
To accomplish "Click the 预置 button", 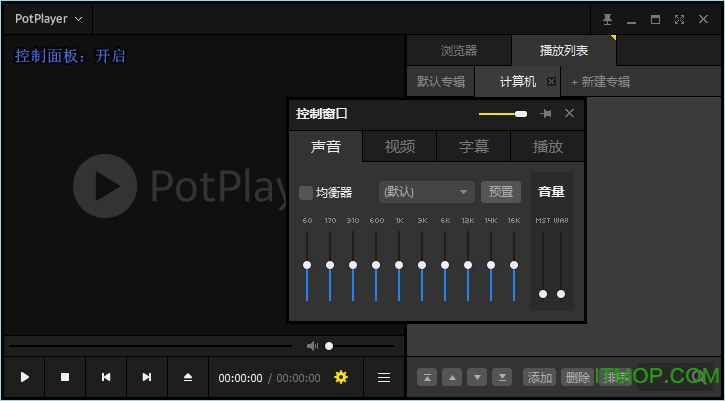I will click(501, 192).
